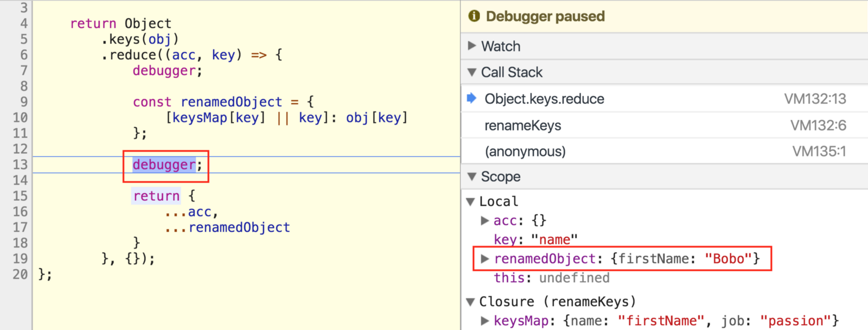Expand the Watch section

[x=472, y=46]
